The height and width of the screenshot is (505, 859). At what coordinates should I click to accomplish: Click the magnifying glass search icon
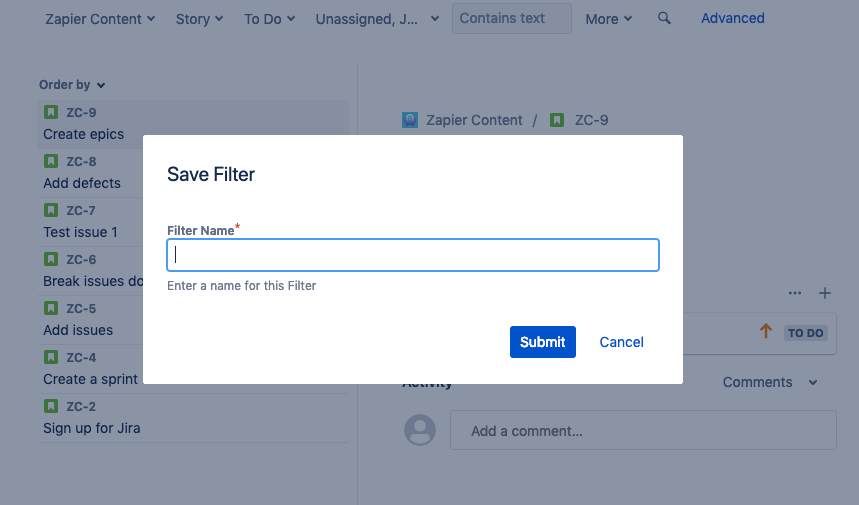[664, 18]
